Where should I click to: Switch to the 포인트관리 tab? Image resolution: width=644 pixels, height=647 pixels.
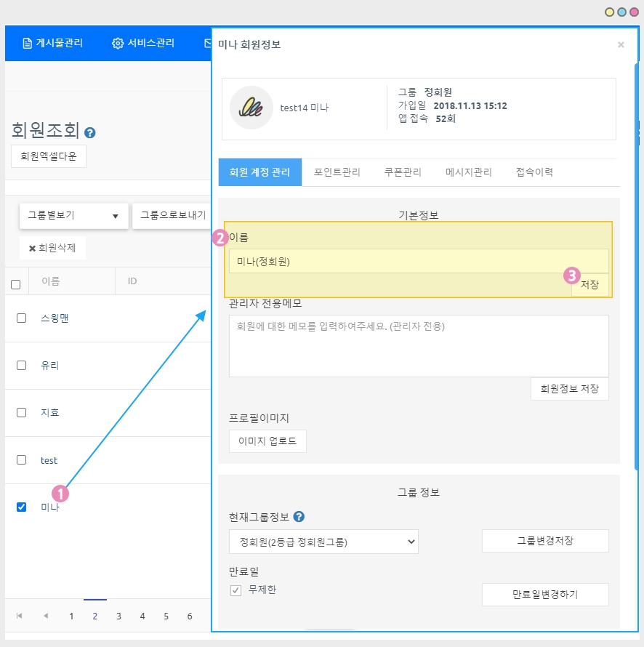click(x=337, y=172)
